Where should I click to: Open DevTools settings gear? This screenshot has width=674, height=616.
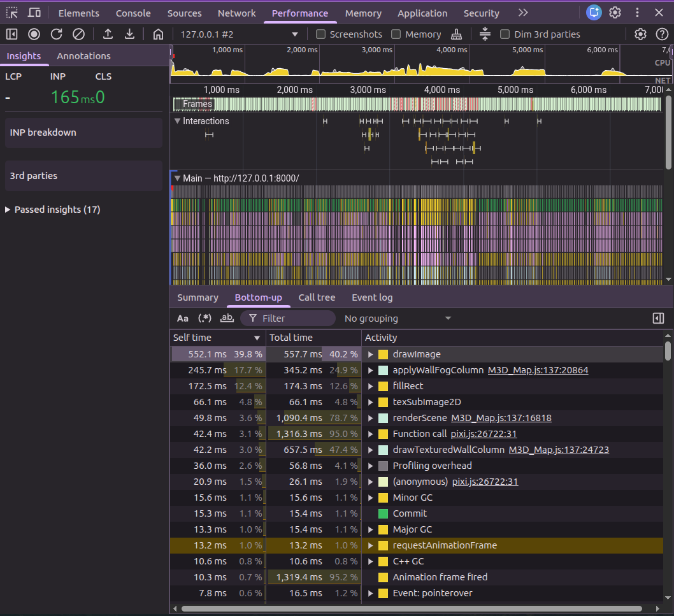(x=615, y=13)
